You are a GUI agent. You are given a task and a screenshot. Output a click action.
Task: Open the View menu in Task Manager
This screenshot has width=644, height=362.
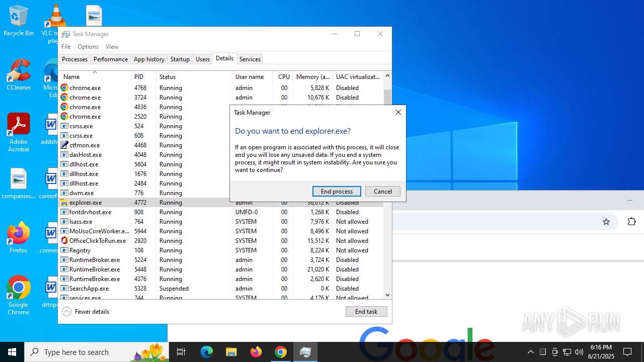tap(112, 47)
